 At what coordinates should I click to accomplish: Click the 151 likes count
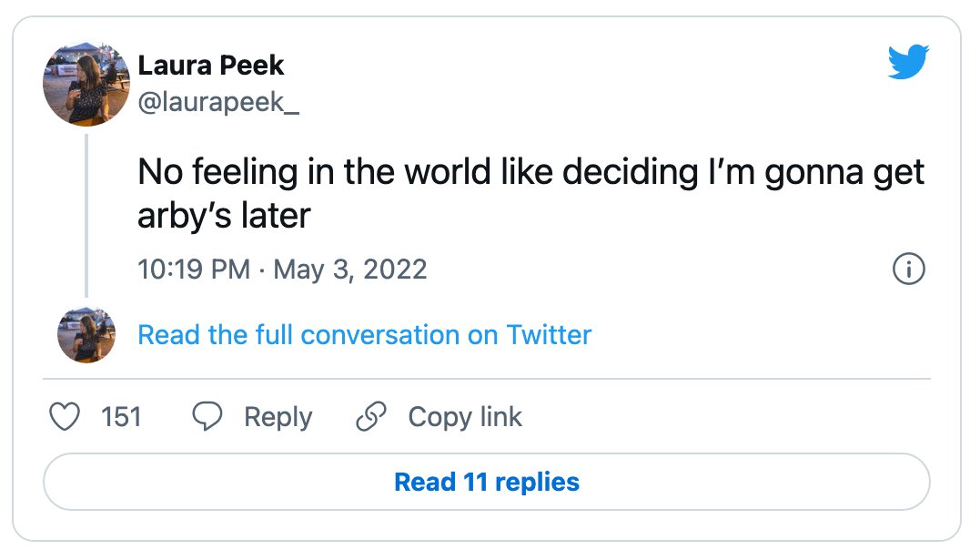tap(121, 417)
